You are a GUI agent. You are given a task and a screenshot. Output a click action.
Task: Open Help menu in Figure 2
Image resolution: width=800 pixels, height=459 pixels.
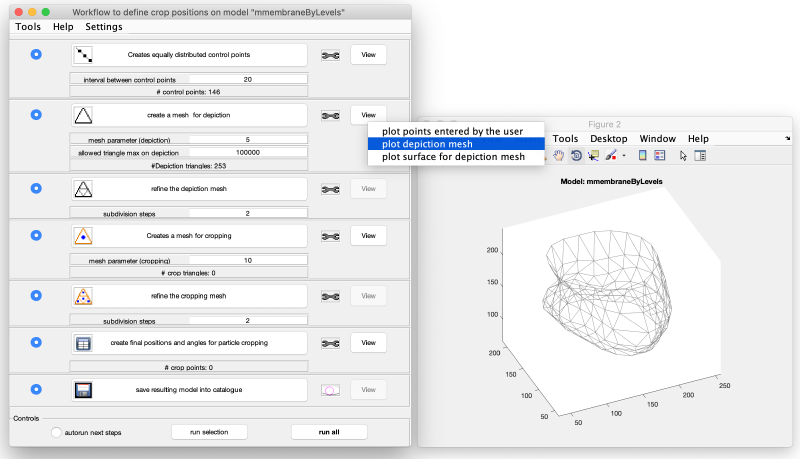click(x=698, y=139)
